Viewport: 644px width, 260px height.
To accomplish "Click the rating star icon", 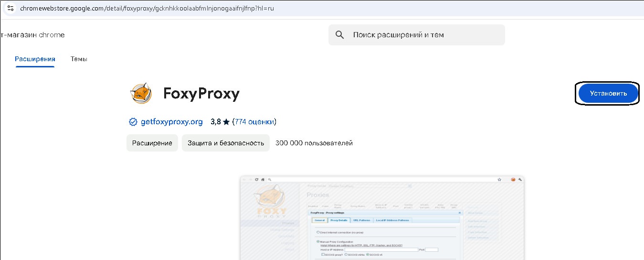I will click(x=226, y=122).
